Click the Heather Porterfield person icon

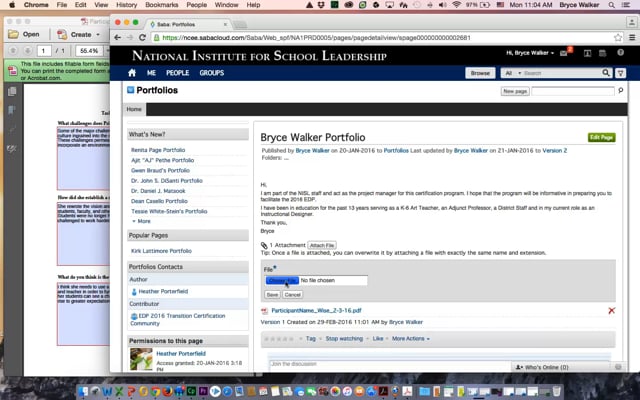pyautogui.click(x=134, y=292)
